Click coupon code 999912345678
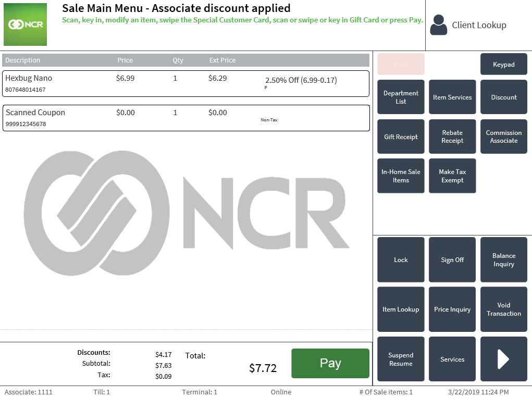Screen dimensions: 532x397 coord(26,124)
